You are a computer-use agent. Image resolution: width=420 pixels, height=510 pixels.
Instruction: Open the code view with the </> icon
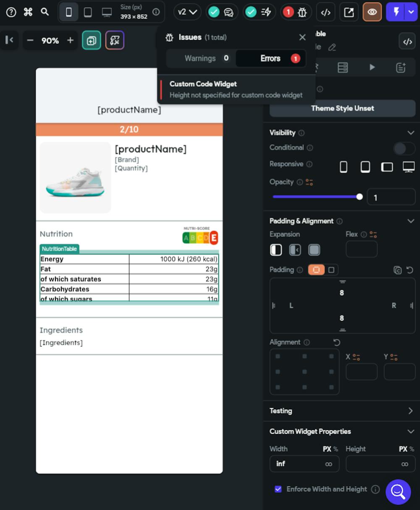coord(325,12)
